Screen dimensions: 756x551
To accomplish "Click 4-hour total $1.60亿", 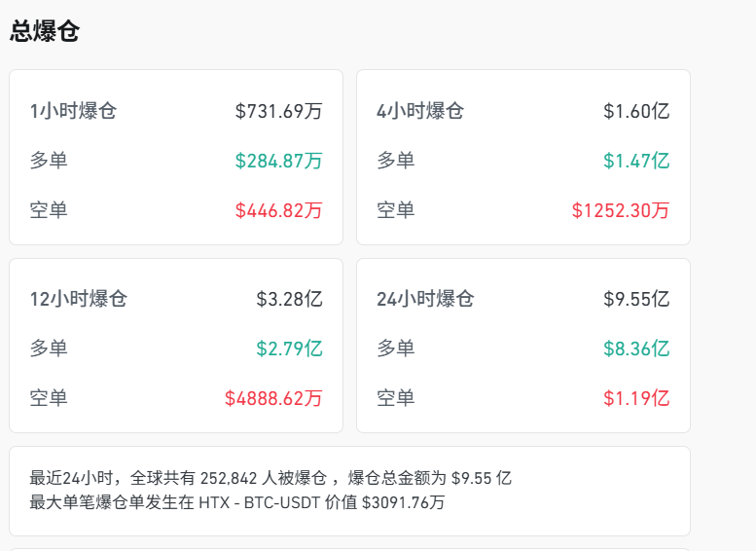I will (636, 111).
